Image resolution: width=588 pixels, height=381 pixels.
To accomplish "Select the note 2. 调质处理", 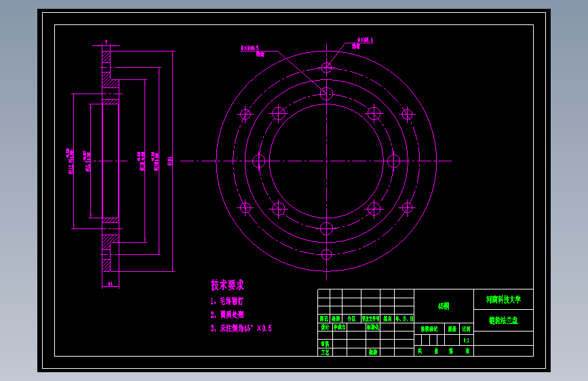I will (x=227, y=315).
